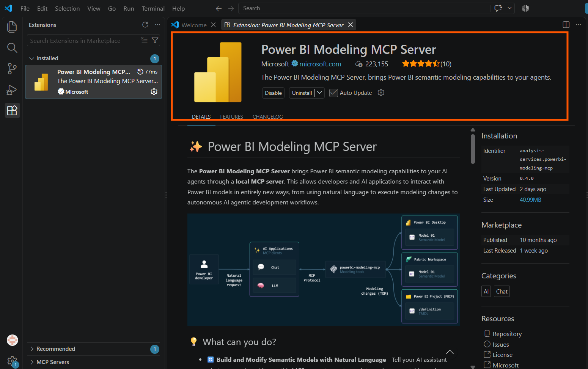Click the details pane vertical scrollbar thumb
The width and height of the screenshot is (588, 369).
point(473,149)
